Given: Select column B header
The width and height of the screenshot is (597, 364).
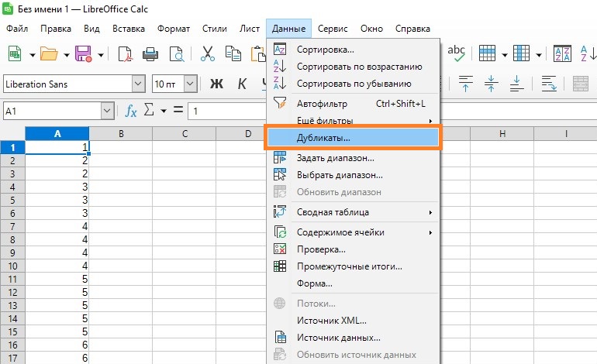Looking at the screenshot, I should [121, 134].
